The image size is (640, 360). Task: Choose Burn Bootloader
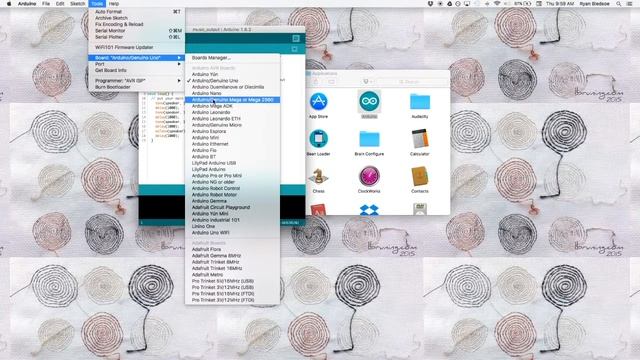(x=137, y=87)
